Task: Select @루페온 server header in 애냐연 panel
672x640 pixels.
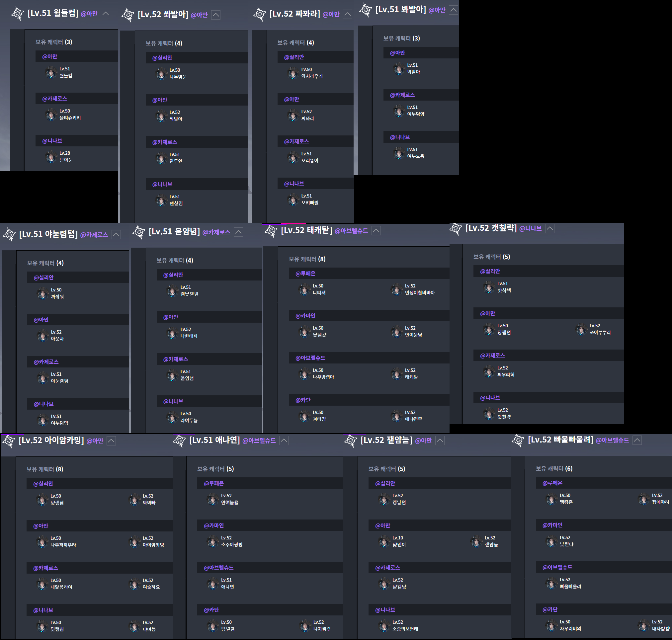Action: (213, 483)
